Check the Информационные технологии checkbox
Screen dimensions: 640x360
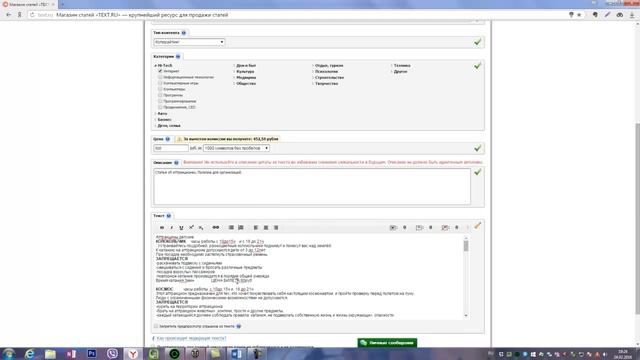click(x=160, y=77)
